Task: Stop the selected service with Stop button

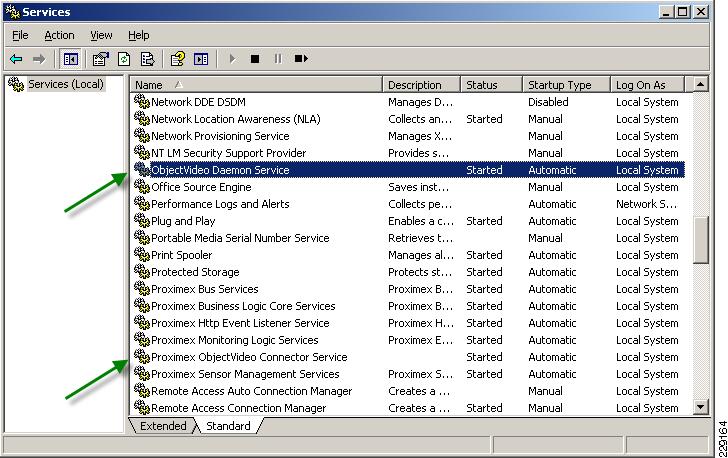Action: (254, 59)
